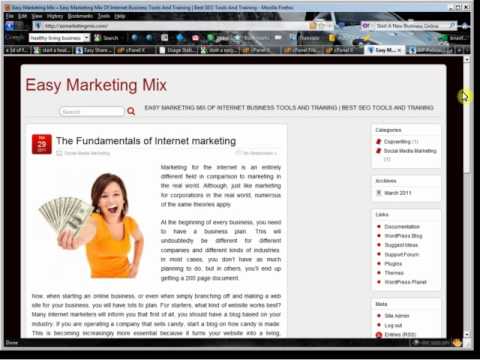The height and width of the screenshot is (360, 480).
Task: Click the red mail icon in Google toolbar
Action: [195, 38]
